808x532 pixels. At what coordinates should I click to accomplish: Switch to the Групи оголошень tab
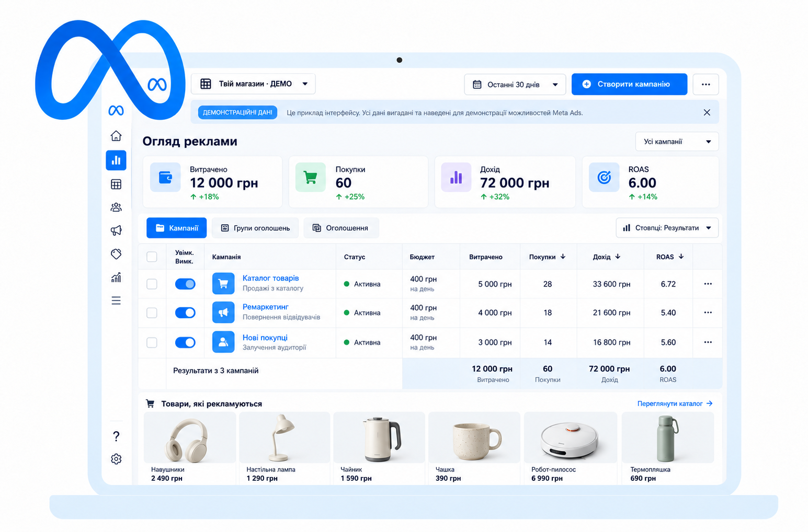point(255,228)
